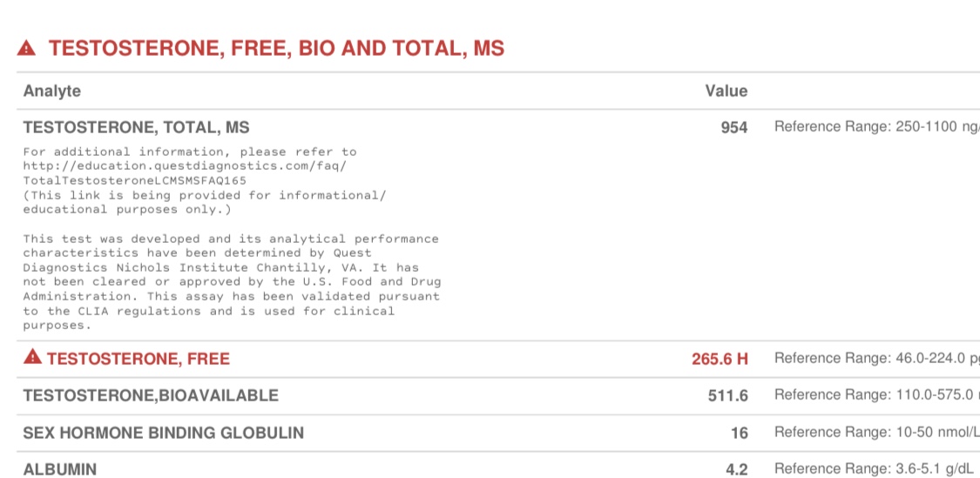This screenshot has height=478, width=980.
Task: Select the ALBUMIN analyte label
Action: coord(60,469)
